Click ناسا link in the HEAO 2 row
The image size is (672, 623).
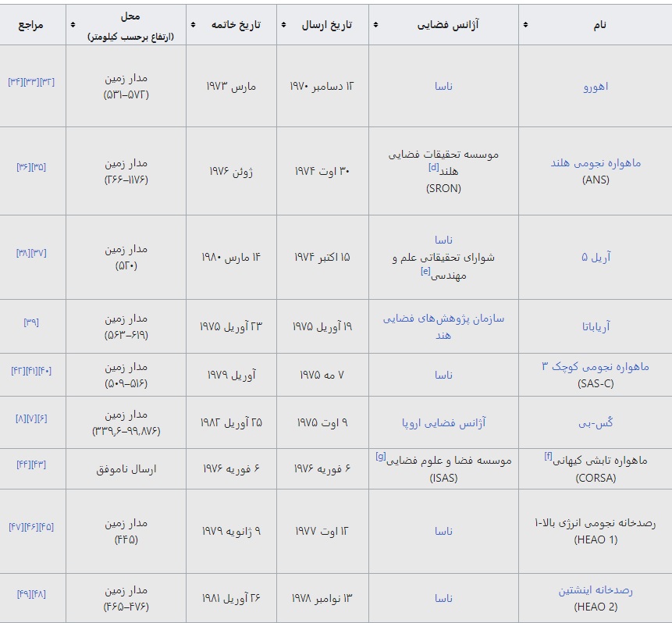(443, 598)
